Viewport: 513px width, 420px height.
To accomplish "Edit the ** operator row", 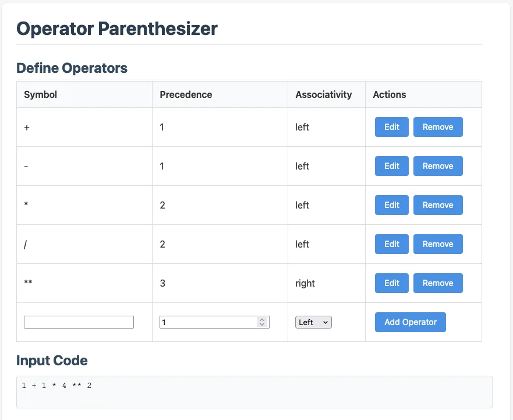I will click(x=392, y=283).
